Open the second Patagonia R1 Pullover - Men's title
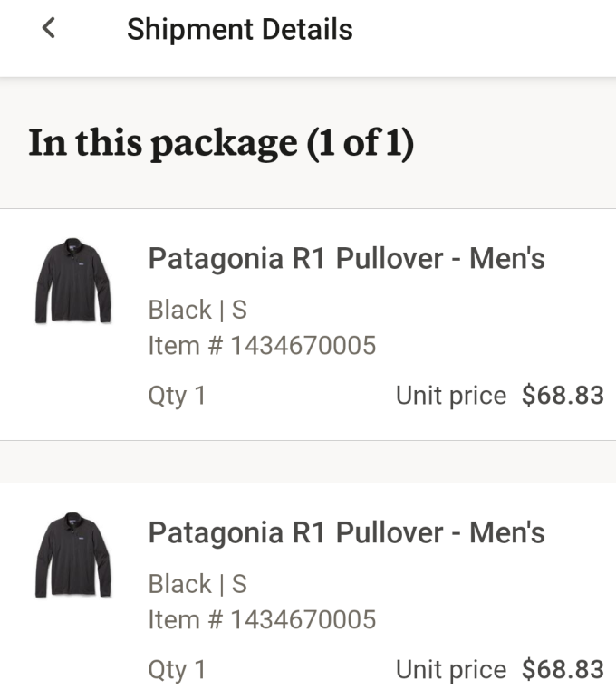This screenshot has height=689, width=616. [x=346, y=532]
